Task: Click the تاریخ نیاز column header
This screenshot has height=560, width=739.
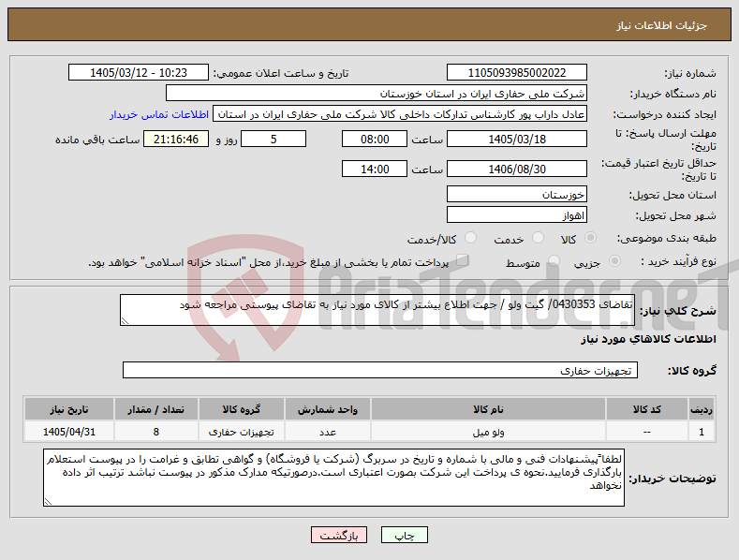Action: click(x=69, y=409)
